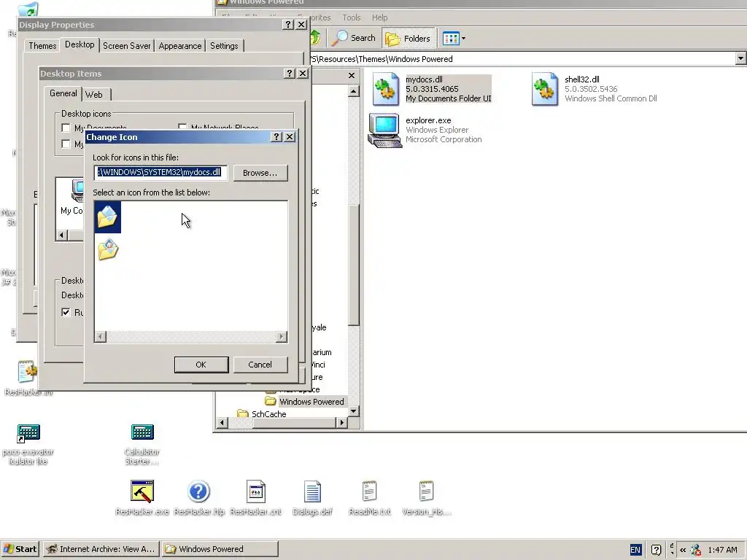Click the network users tray icon
This screenshot has width=747, height=560.
[x=695, y=550]
